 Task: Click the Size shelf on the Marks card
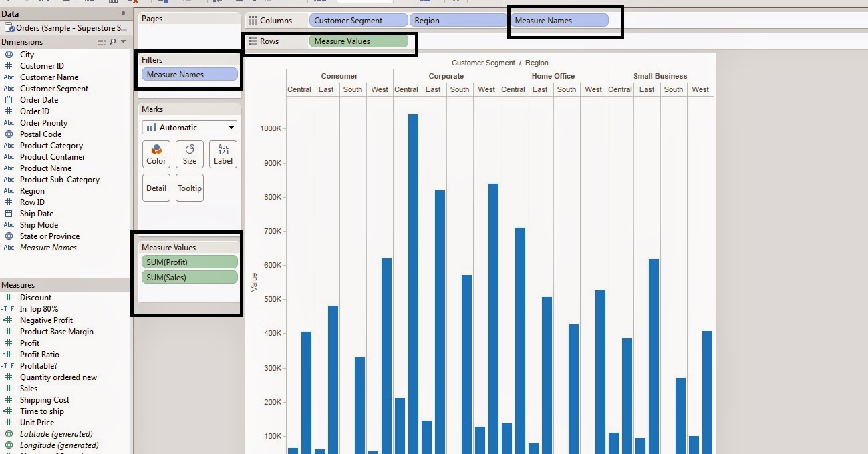pos(189,154)
